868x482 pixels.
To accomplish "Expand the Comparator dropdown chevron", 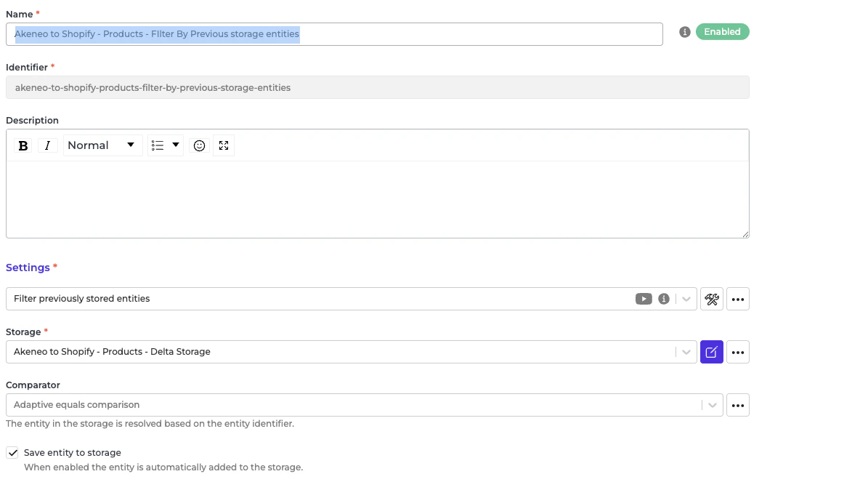I will [x=712, y=406].
